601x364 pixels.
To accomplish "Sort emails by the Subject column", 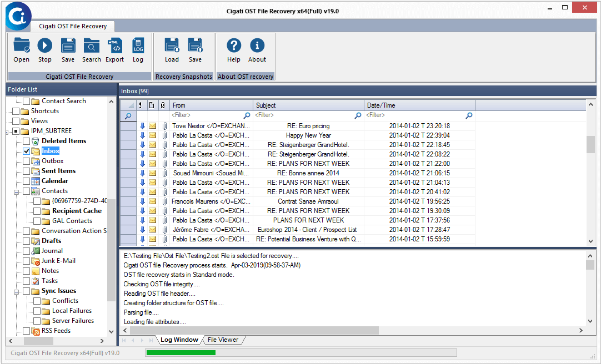I will 308,105.
